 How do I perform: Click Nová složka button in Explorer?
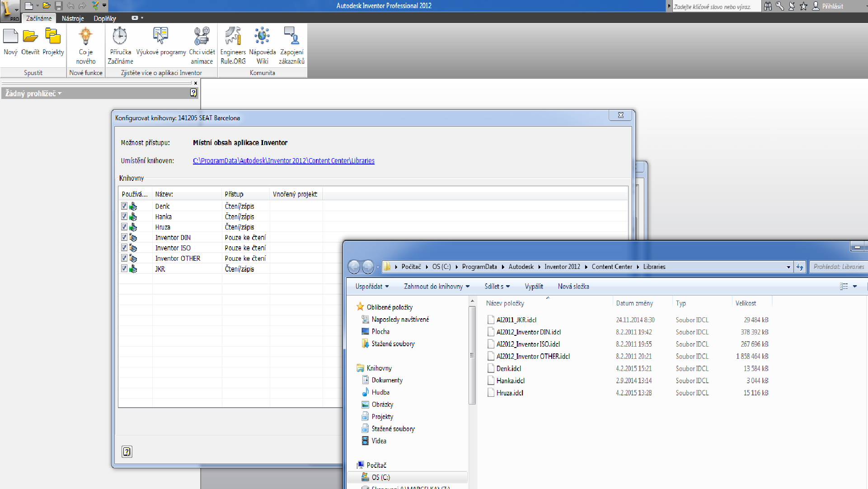pyautogui.click(x=573, y=287)
